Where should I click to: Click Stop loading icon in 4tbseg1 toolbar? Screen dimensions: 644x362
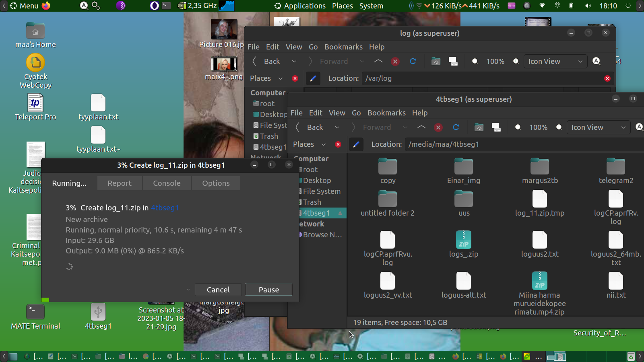coord(438,128)
